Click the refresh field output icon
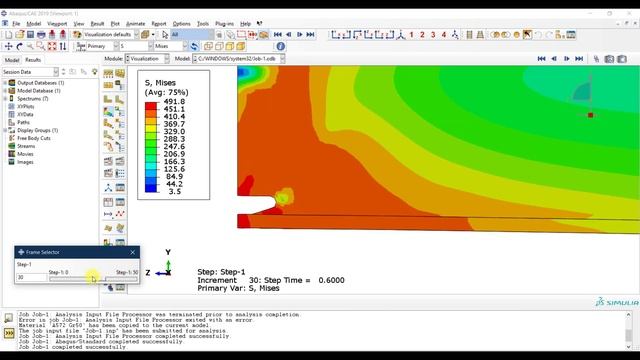The width and height of the screenshot is (640, 360). 194,46
